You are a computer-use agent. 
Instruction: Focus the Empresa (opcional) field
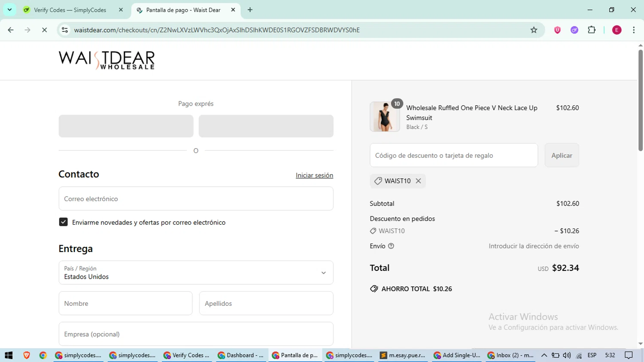click(x=196, y=334)
